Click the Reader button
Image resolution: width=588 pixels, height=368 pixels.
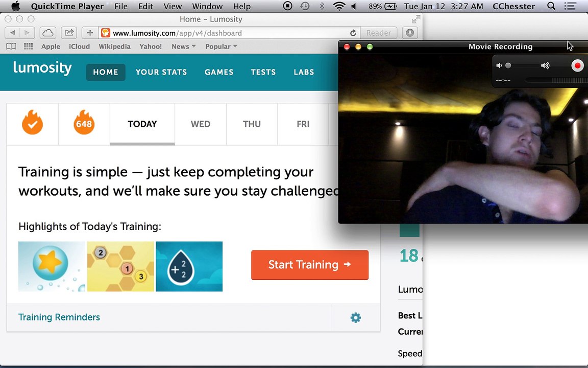pyautogui.click(x=378, y=33)
